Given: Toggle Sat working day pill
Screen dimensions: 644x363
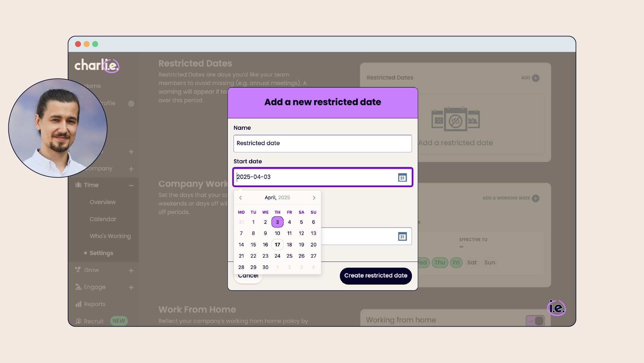Looking at the screenshot, I should 472,263.
